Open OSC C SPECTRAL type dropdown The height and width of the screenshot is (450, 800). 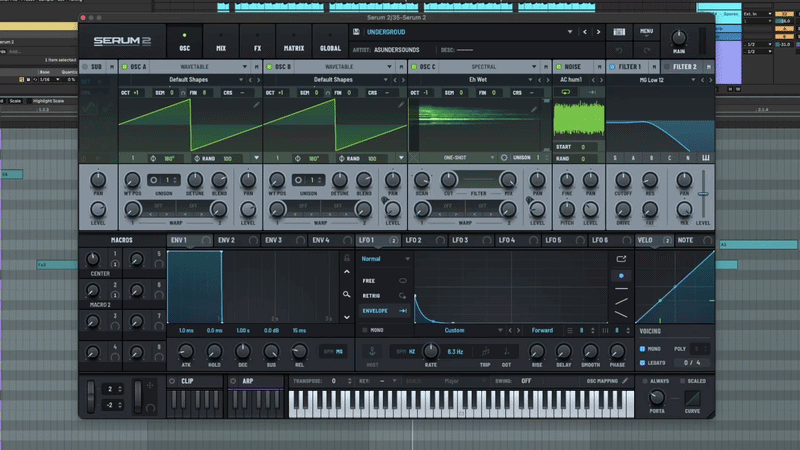click(534, 67)
